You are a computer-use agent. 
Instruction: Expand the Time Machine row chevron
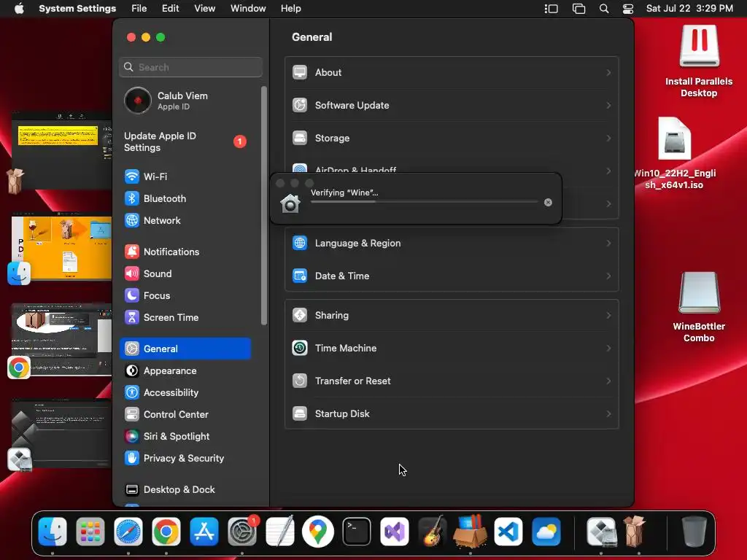click(x=608, y=348)
